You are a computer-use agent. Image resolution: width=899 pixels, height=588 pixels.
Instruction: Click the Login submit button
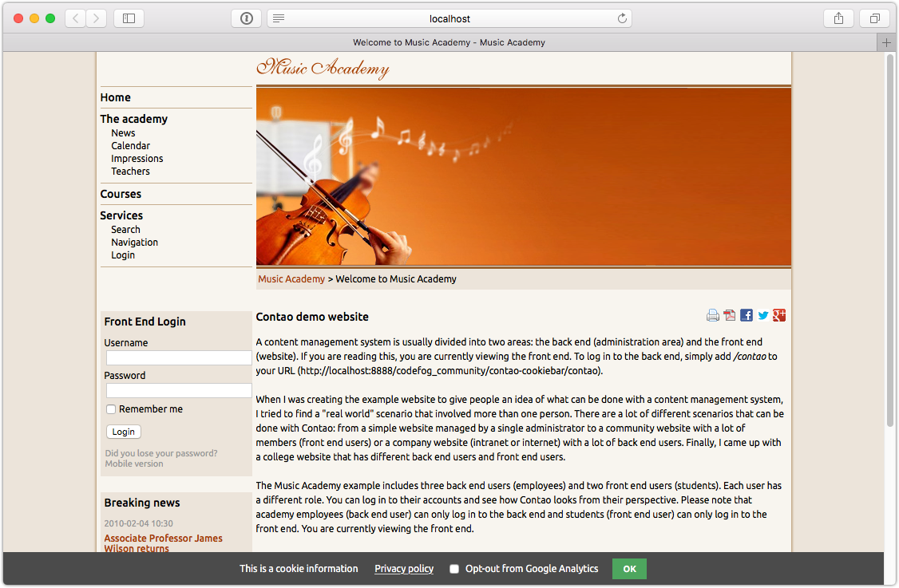pyautogui.click(x=124, y=432)
